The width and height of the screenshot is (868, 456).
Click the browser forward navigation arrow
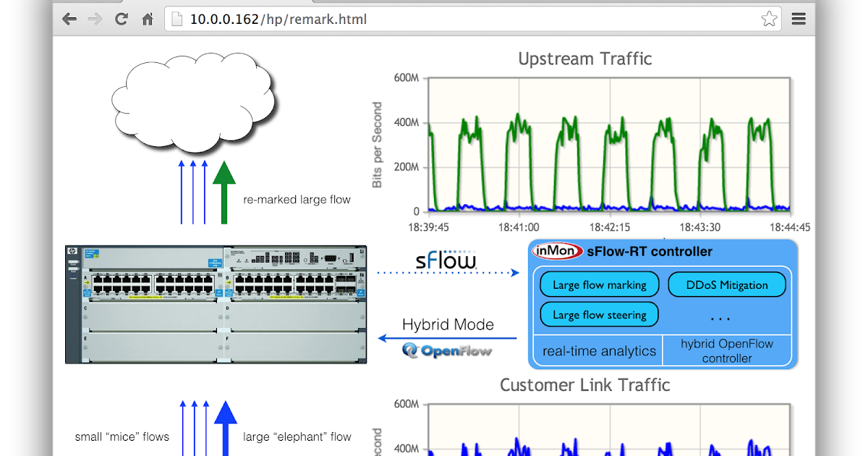coord(95,19)
